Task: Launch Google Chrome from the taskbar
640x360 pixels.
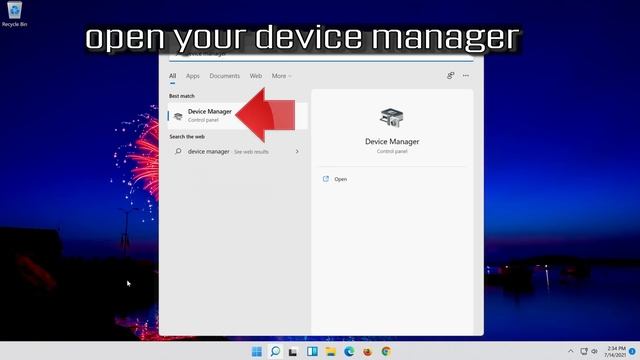Action: point(386,351)
